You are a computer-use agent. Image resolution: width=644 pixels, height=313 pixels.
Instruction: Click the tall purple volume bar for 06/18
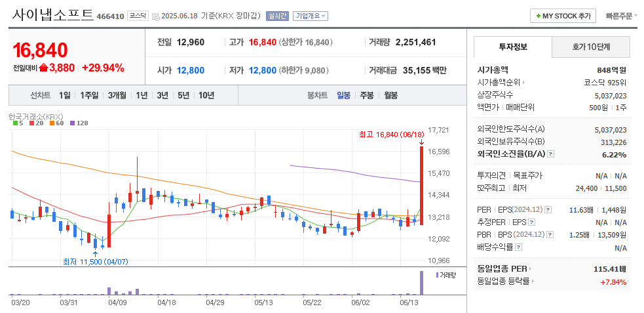click(421, 283)
